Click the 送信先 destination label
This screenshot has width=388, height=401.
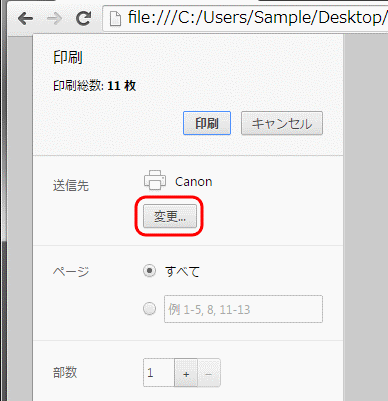pyautogui.click(x=71, y=186)
